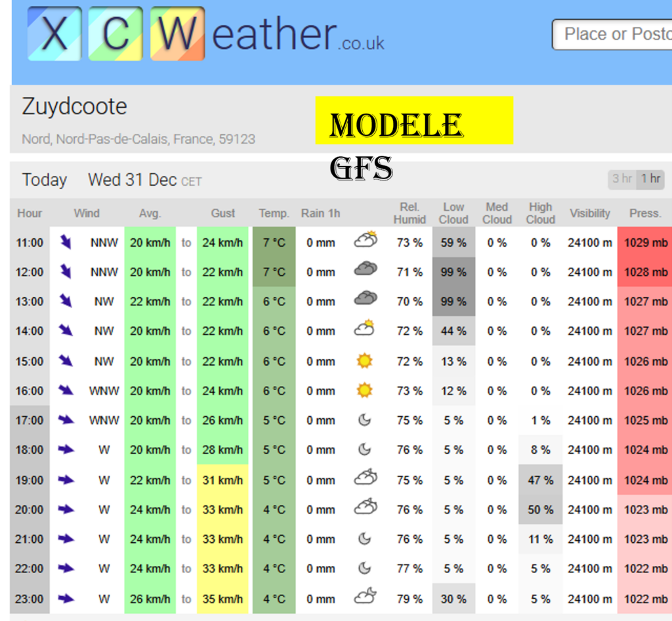Click the west wind arrow at 23:00
This screenshot has height=621, width=672.
click(x=66, y=599)
